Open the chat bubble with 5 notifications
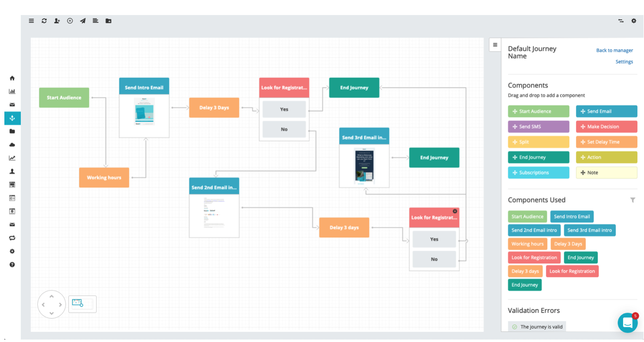The height and width of the screenshot is (342, 644). click(x=627, y=323)
